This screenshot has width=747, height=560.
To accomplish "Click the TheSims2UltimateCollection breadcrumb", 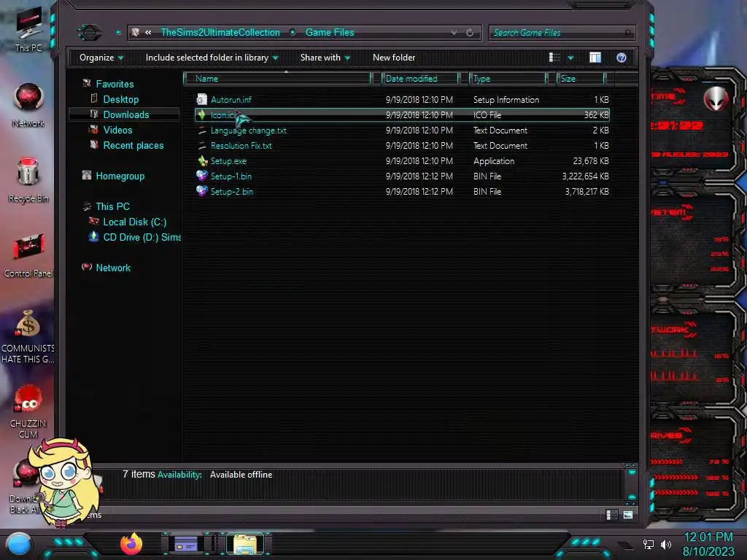I will pos(220,32).
